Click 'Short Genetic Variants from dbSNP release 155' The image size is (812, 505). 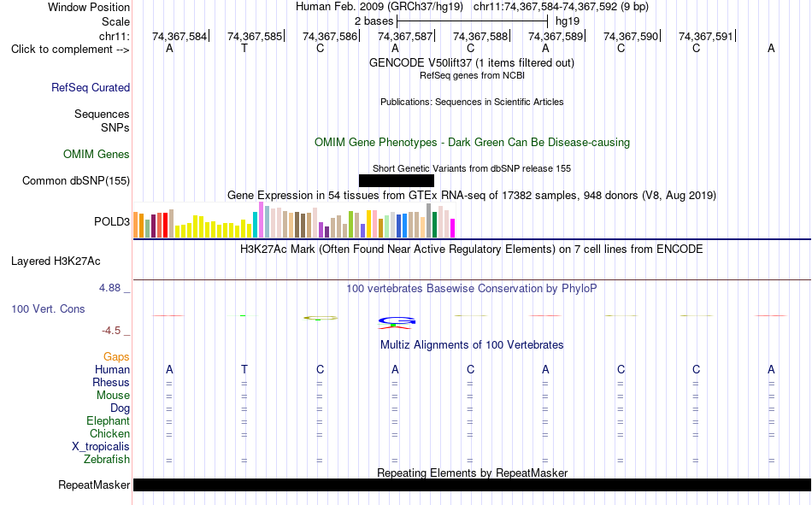[472, 168]
